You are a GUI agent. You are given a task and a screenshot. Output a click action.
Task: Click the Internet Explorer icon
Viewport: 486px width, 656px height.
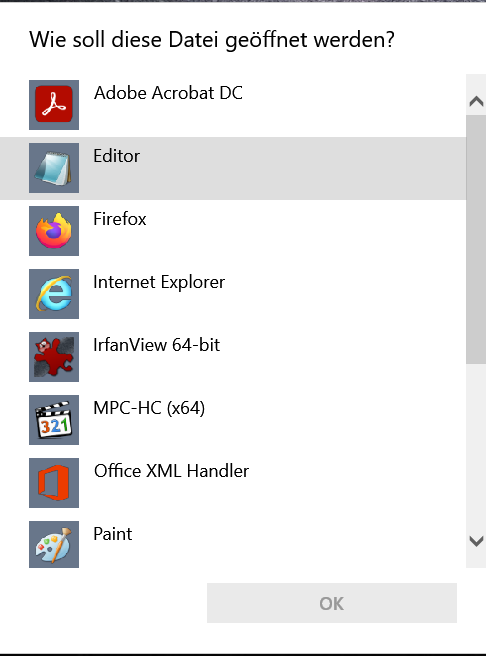[x=54, y=294]
